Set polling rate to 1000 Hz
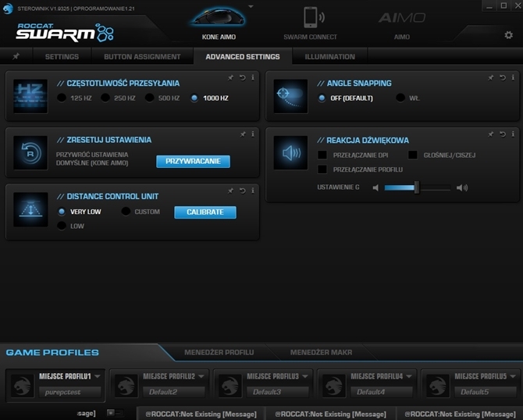 point(194,98)
